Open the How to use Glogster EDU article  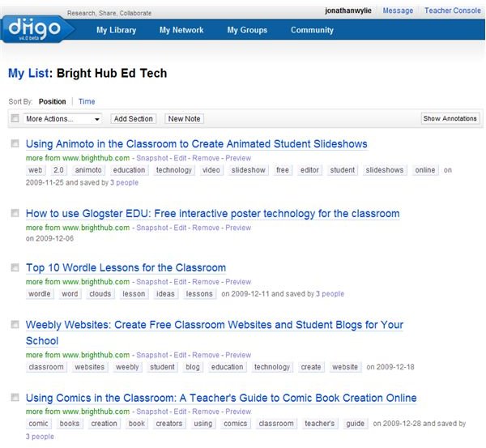[212, 214]
